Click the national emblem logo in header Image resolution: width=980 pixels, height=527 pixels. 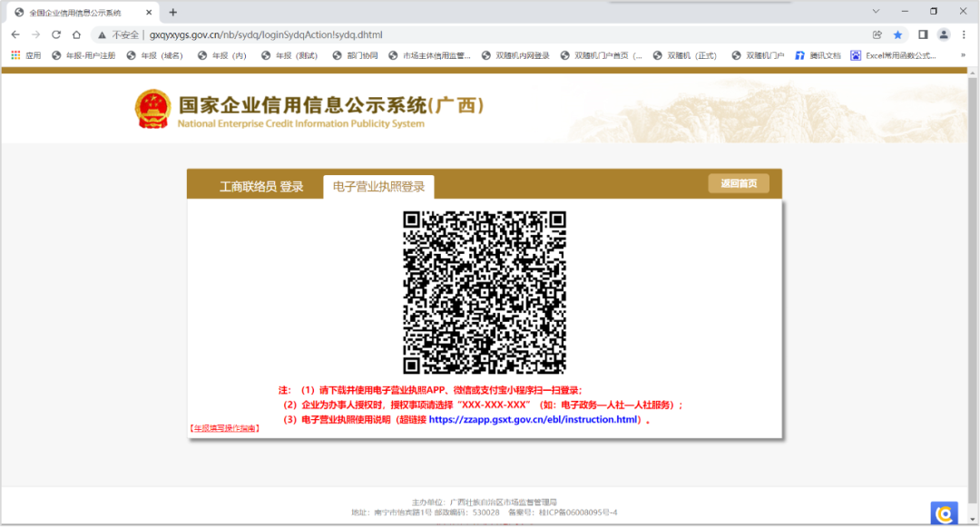point(152,109)
